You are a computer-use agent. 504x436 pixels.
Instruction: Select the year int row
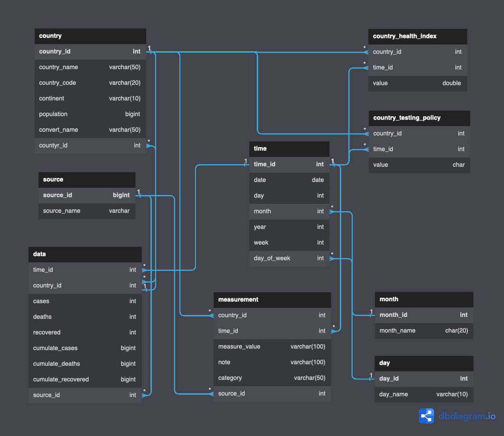click(x=289, y=227)
